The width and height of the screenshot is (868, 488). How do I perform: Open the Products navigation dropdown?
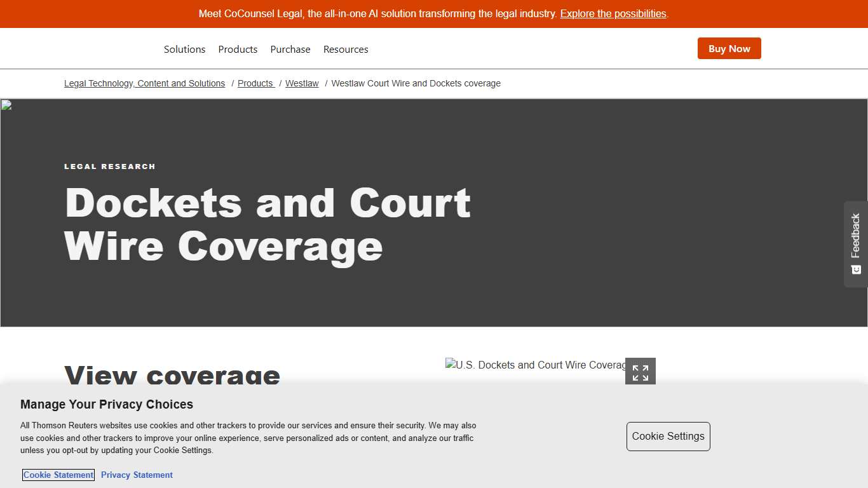click(238, 49)
